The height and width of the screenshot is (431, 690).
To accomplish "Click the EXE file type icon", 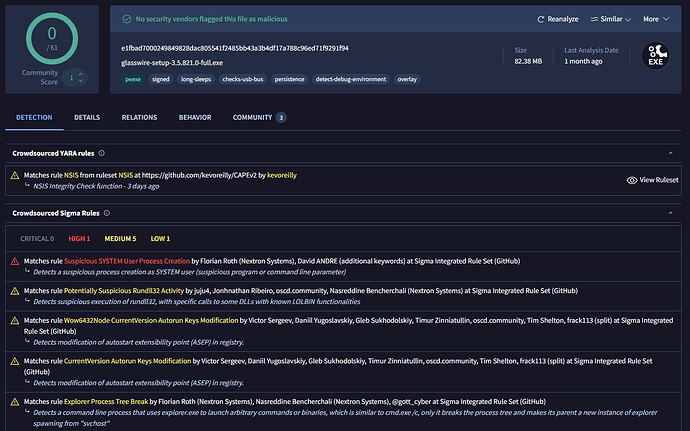I will coord(656,55).
